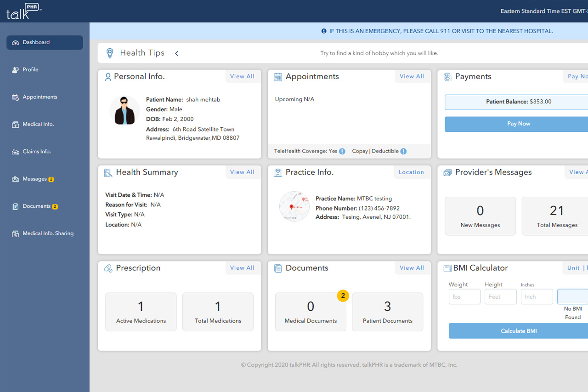This screenshot has height=392, width=588.
Task: Open Profile in the sidebar
Action: click(31, 70)
